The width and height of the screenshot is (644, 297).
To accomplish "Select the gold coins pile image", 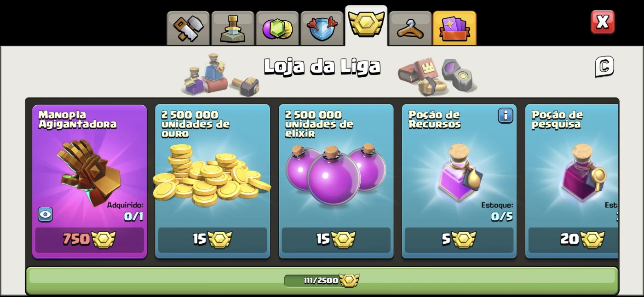I will click(x=212, y=177).
